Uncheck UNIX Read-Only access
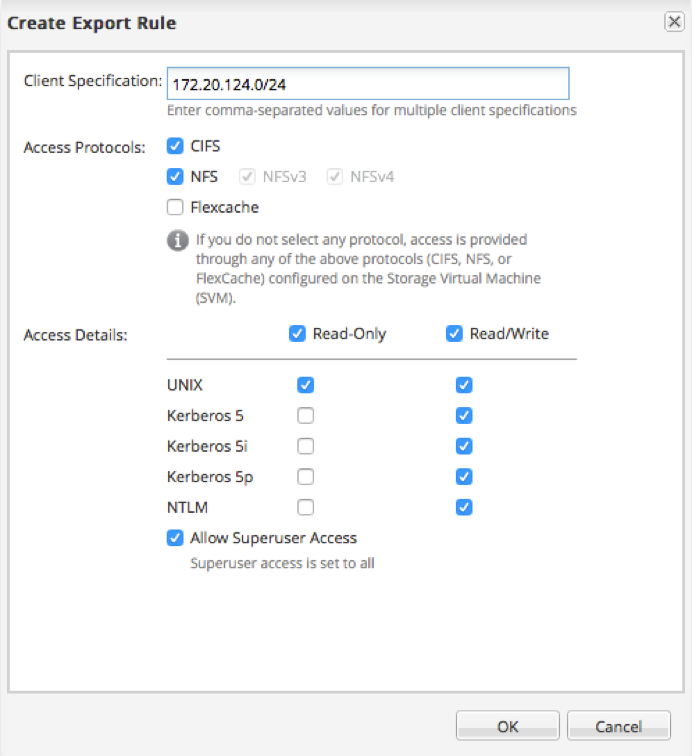 tap(306, 385)
